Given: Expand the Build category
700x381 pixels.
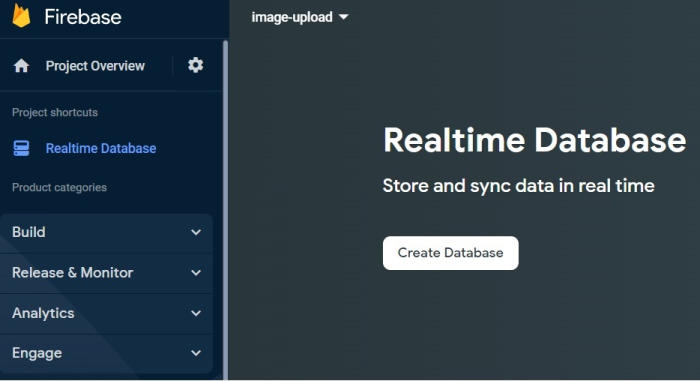Looking at the screenshot, I should [x=106, y=232].
